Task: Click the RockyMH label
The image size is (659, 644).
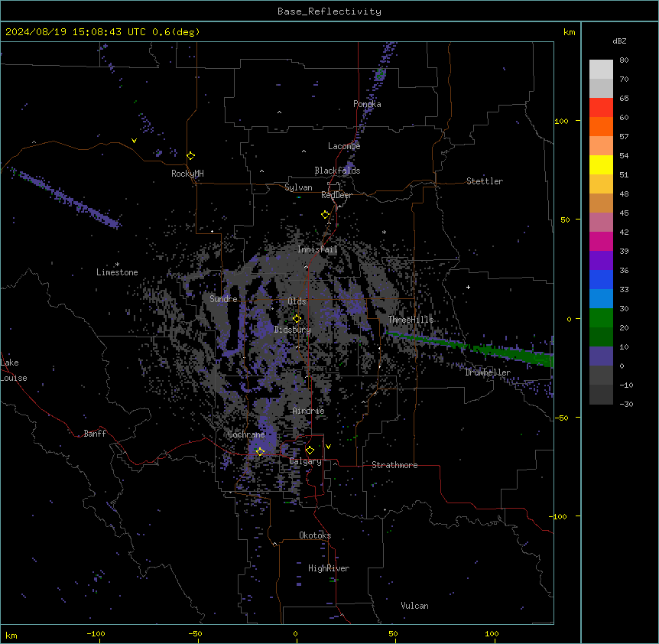Action: (x=187, y=174)
